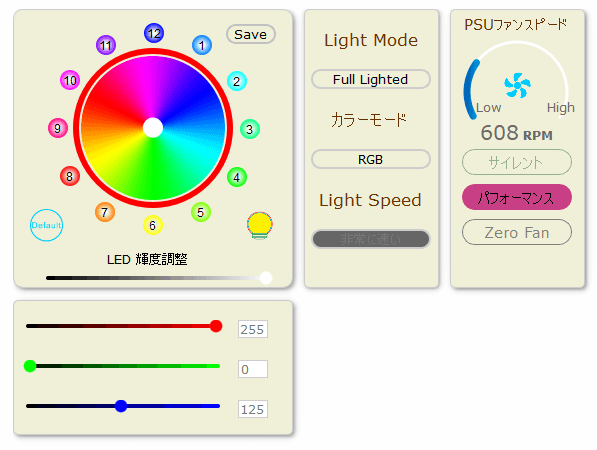
Task: Click the カラーモード heading
Action: (x=369, y=120)
